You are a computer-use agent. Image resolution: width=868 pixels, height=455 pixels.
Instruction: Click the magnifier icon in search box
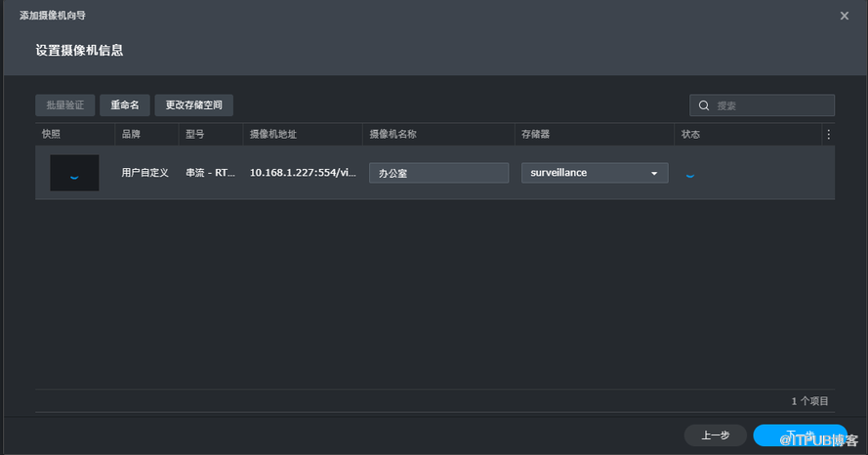(x=703, y=105)
